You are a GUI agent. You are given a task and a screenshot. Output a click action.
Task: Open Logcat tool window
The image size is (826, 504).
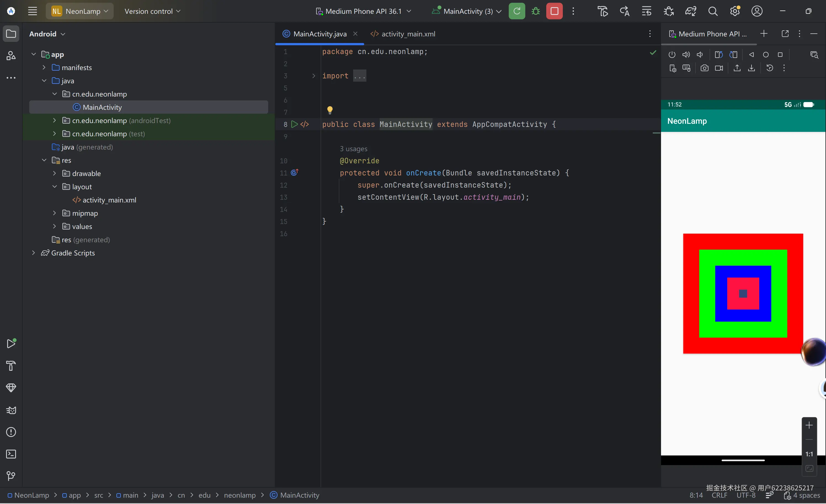(x=11, y=410)
